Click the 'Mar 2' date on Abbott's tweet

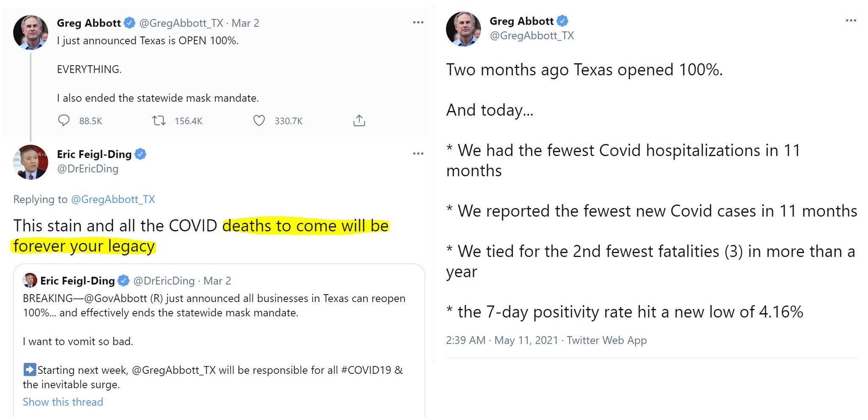coord(245,23)
